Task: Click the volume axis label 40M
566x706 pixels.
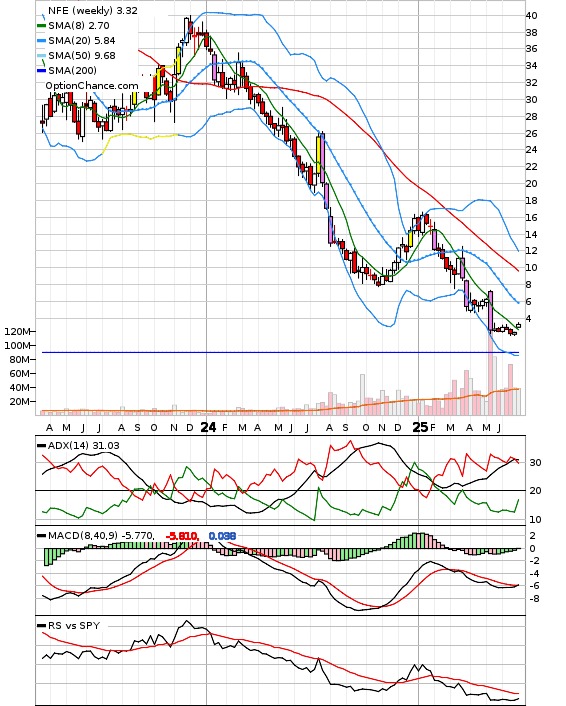Action: tap(20, 388)
